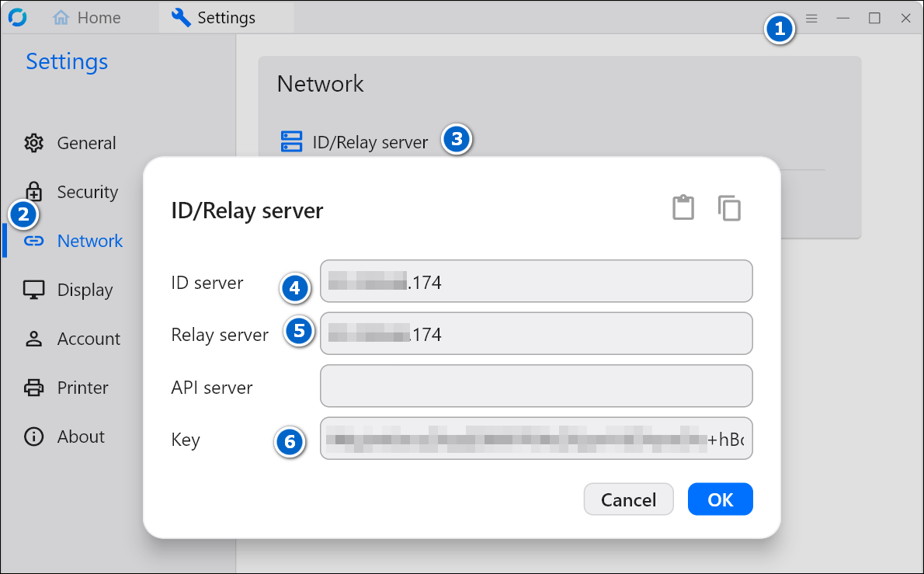Click the RustDesk logo icon
The image size is (924, 574).
coord(17,17)
